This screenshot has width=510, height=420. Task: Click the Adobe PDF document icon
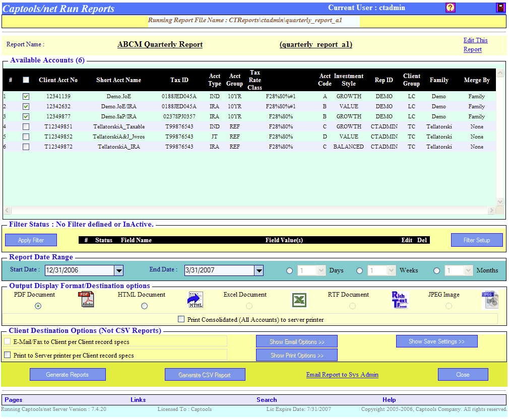point(86,300)
